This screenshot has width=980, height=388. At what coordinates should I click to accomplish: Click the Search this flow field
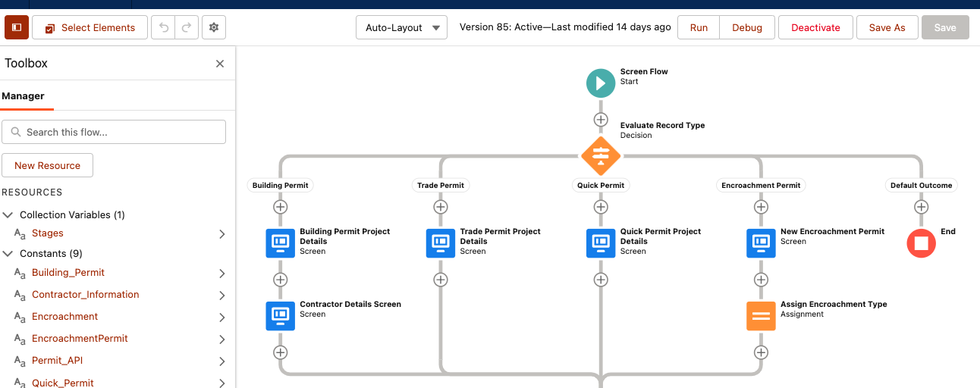[x=114, y=132]
